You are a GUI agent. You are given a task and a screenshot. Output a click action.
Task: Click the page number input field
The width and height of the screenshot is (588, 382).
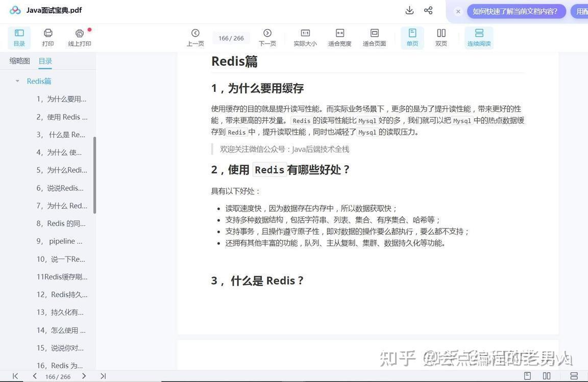click(x=230, y=37)
